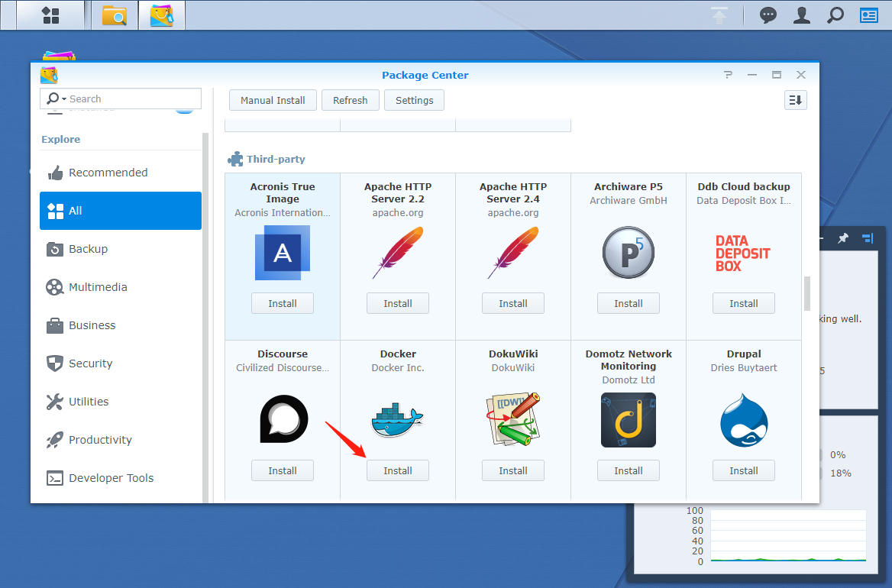Install DokuWiki package
This screenshot has height=588, width=892.
point(513,470)
